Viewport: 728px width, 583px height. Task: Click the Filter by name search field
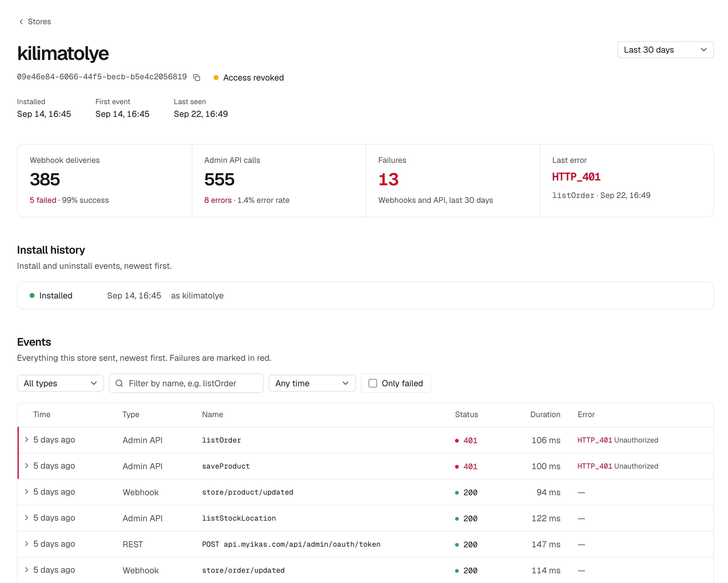pyautogui.click(x=186, y=383)
